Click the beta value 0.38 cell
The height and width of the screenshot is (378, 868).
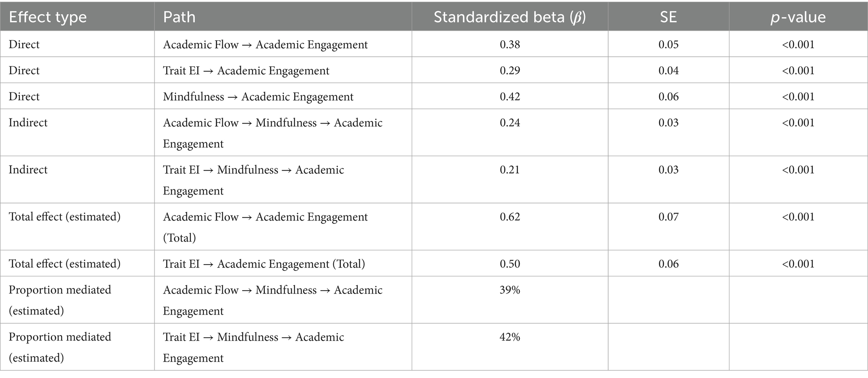tap(510, 45)
